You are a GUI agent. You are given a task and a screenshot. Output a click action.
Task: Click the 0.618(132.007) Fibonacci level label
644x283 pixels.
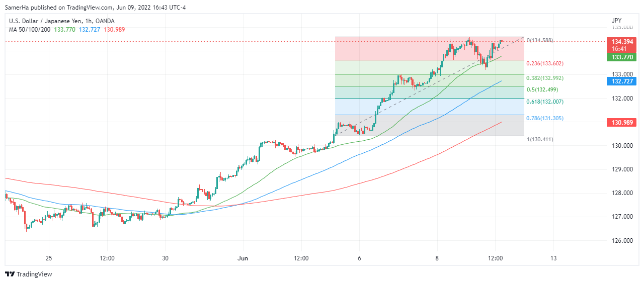tap(545, 102)
